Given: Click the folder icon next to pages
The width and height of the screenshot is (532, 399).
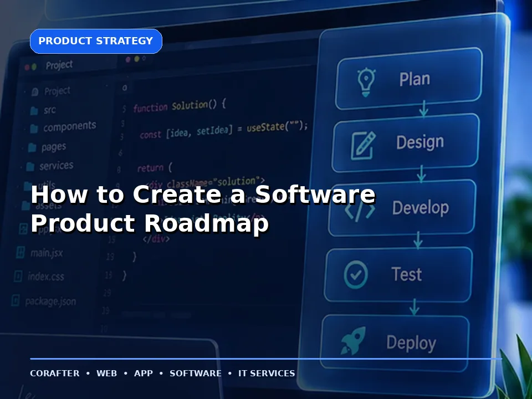Looking at the screenshot, I should (32, 147).
